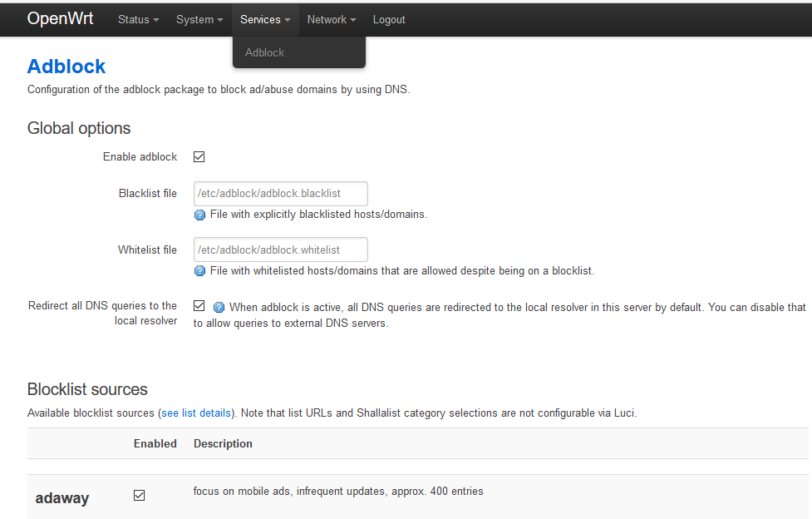The height and width of the screenshot is (519, 812).
Task: Click the Enabled column header
Action: [x=155, y=444]
